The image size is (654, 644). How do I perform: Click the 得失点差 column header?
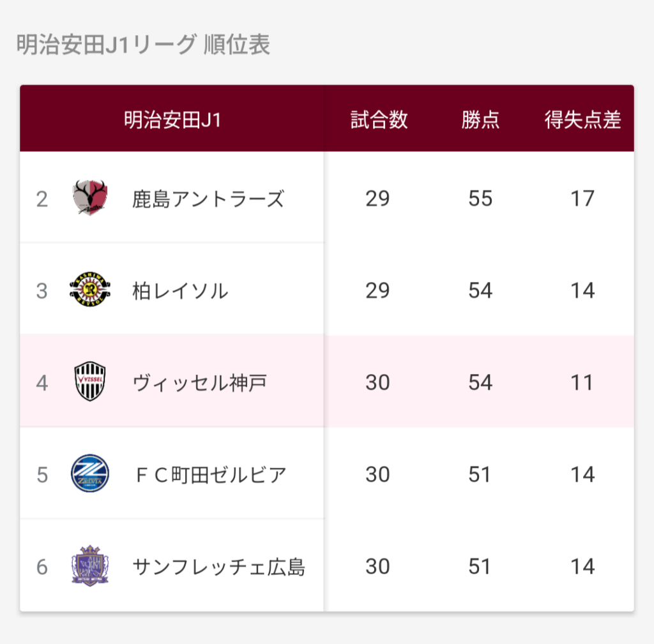(582, 119)
